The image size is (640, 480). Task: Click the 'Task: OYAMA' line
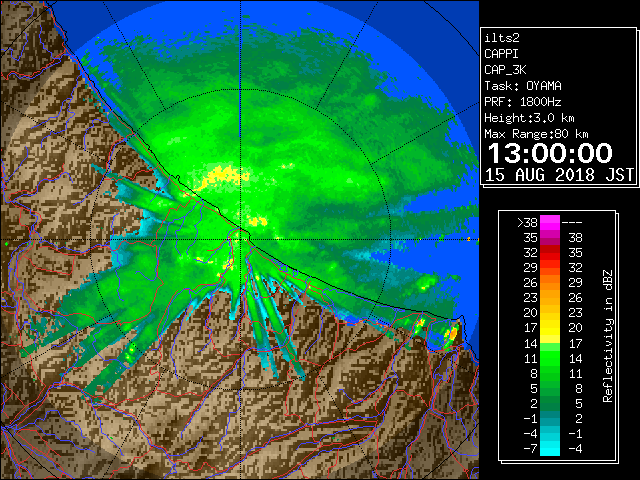523,86
